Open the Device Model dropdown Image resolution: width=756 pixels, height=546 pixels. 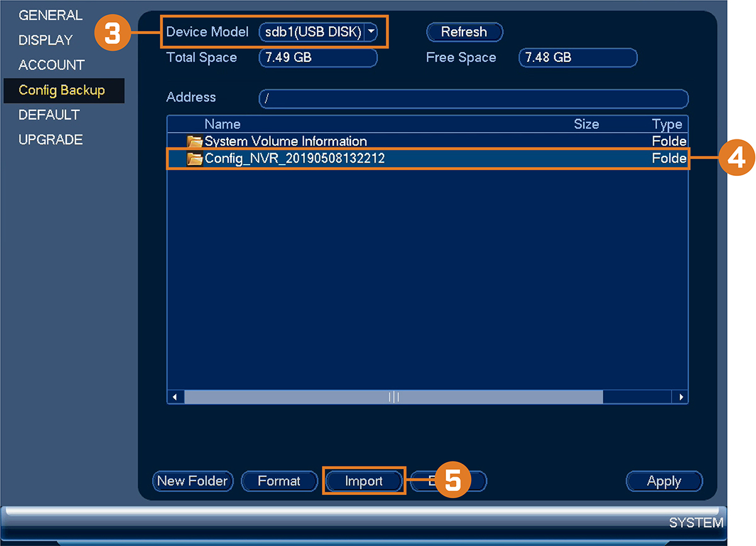click(x=371, y=32)
